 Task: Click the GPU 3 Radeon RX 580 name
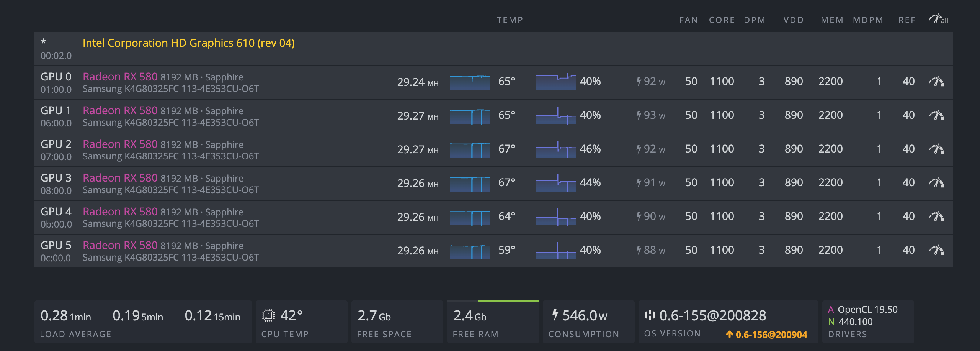pos(120,178)
